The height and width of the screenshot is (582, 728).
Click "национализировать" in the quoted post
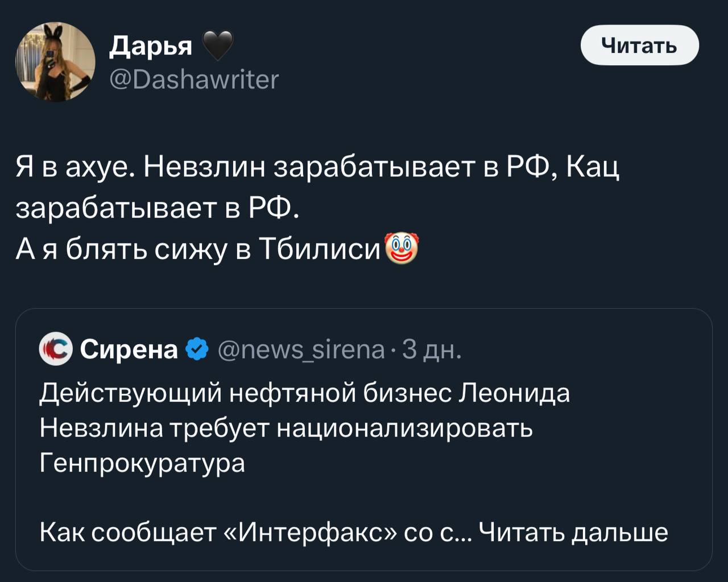coord(404,428)
